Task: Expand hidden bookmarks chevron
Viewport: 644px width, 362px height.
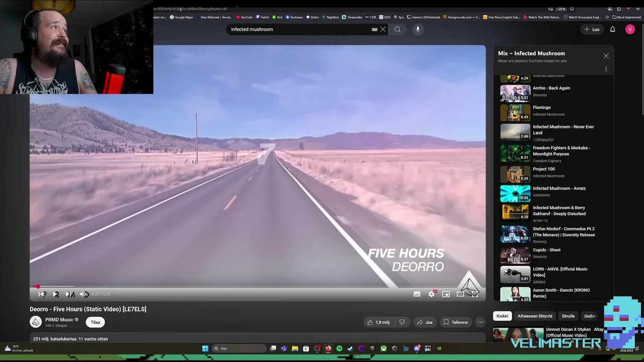Action: click(x=607, y=17)
